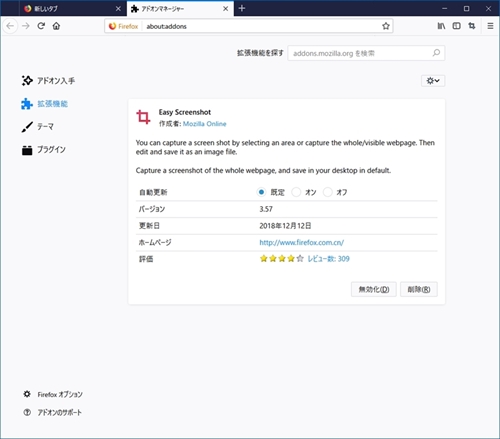This screenshot has height=439, width=500.
Task: Open Firefox オプション gear in sidebar
Action: 27,394
